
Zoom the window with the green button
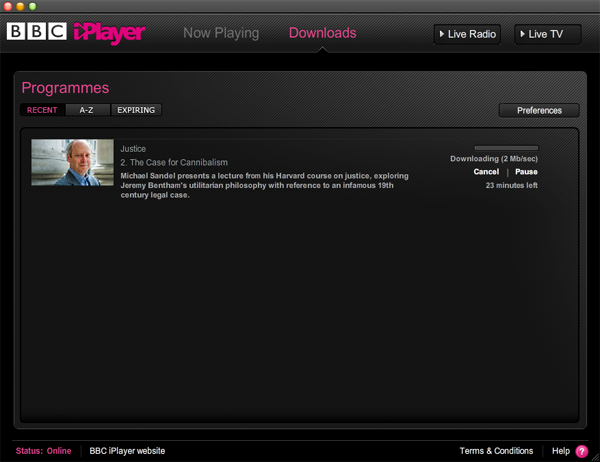(33, 6)
